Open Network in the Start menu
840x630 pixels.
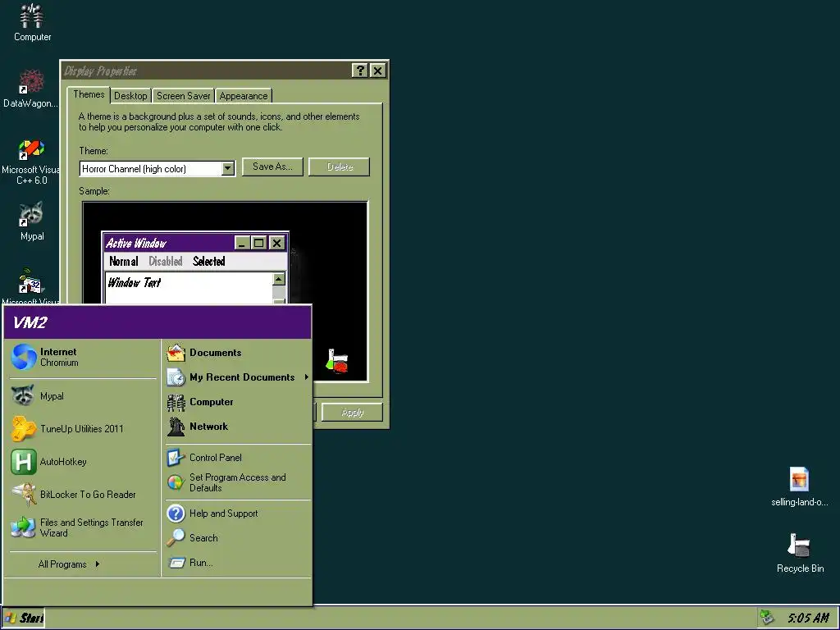pos(237,427)
